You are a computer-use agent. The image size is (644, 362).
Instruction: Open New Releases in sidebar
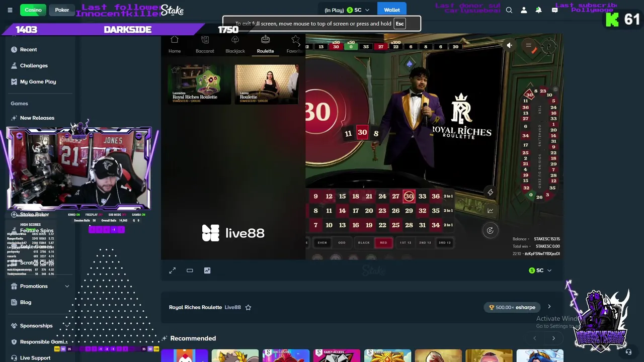point(37,118)
